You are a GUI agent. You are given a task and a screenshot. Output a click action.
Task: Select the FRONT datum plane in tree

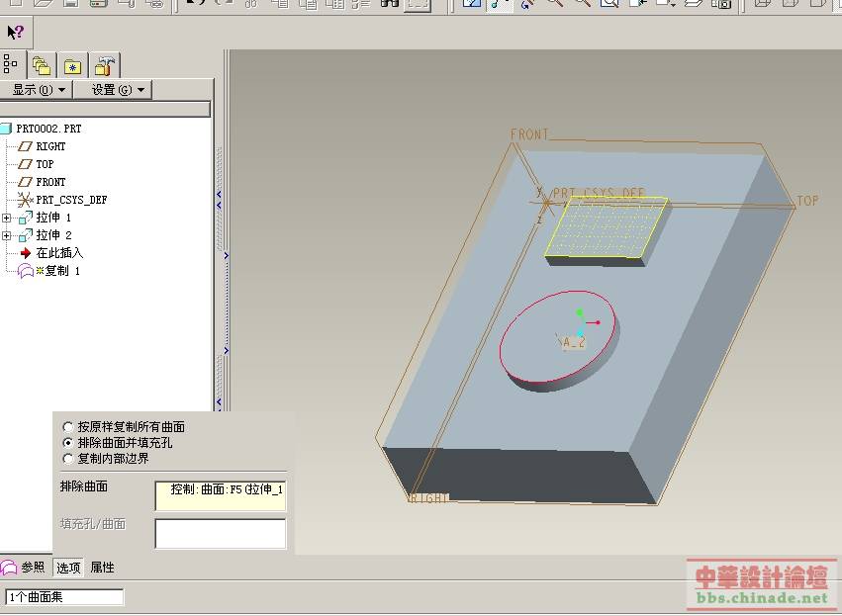(x=50, y=182)
